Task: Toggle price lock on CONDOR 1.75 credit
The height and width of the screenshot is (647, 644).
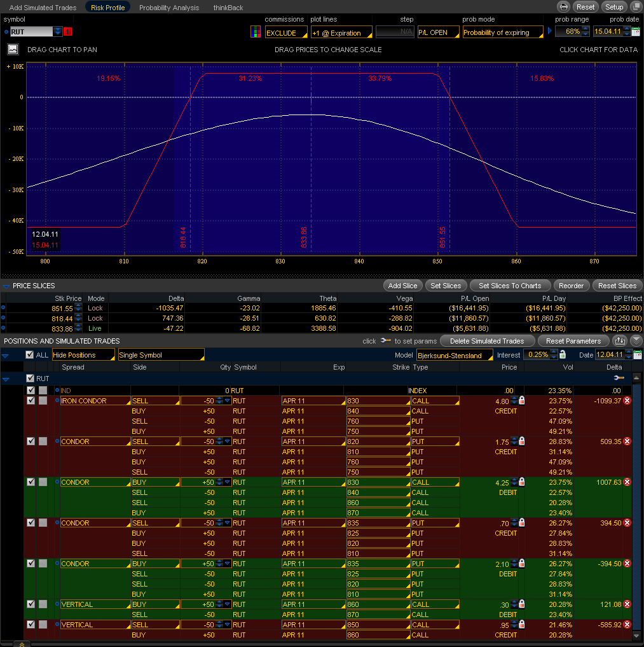Action: point(521,441)
